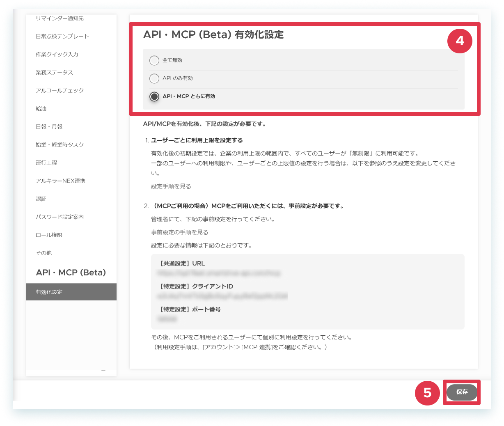This screenshot has height=426, width=504.
Task: Open the 事前設定の手順を見る link
Action: [180, 232]
